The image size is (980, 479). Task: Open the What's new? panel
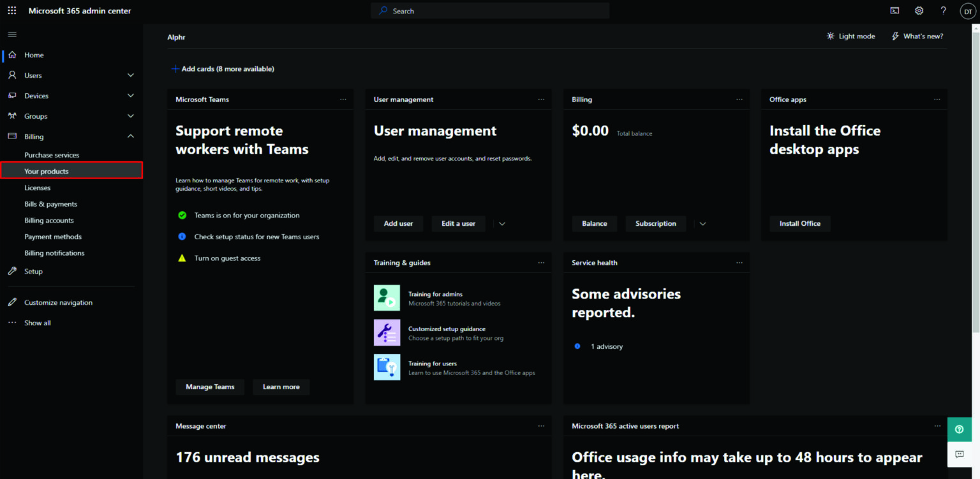click(917, 36)
